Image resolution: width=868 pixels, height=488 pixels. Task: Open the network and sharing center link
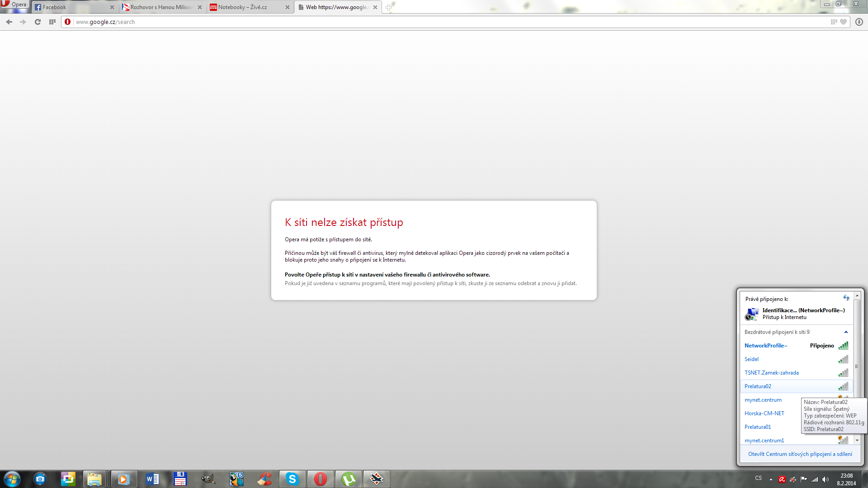coord(800,454)
